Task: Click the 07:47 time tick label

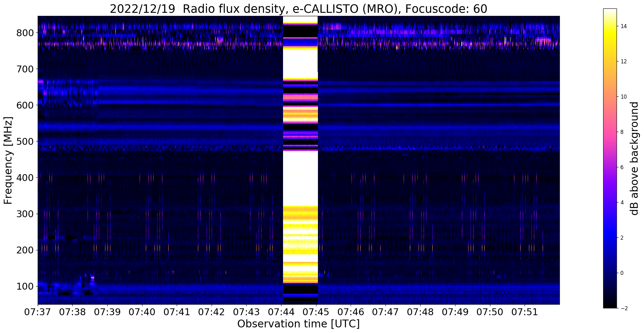Action: (x=386, y=312)
